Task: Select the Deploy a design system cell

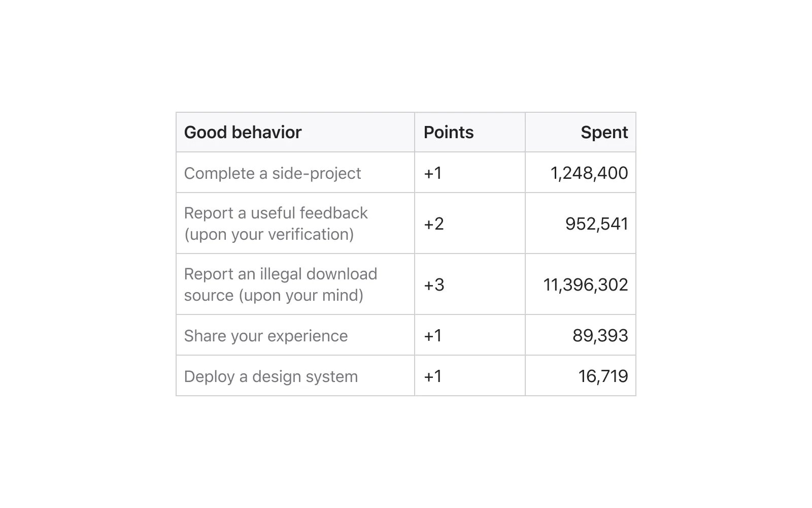Action: point(295,376)
